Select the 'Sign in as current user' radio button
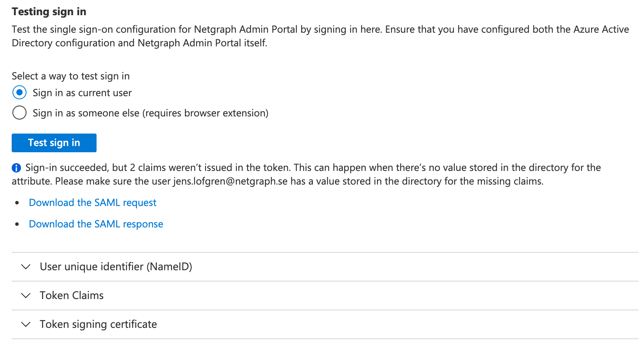Image resolution: width=644 pixels, height=345 pixels. click(19, 93)
